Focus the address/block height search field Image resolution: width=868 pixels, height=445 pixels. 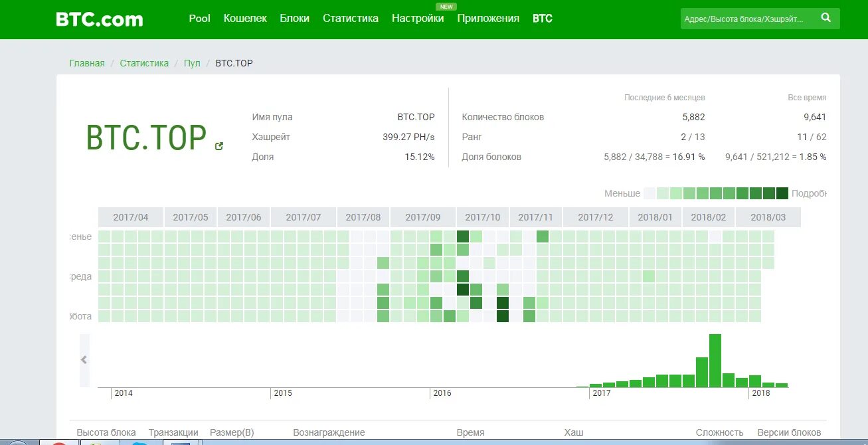pyautogui.click(x=747, y=19)
